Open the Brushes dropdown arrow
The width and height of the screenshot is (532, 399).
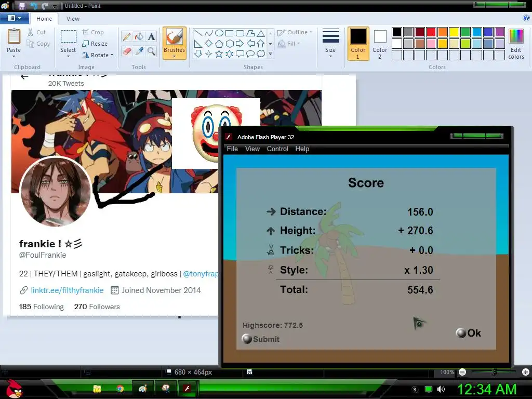[x=175, y=56]
